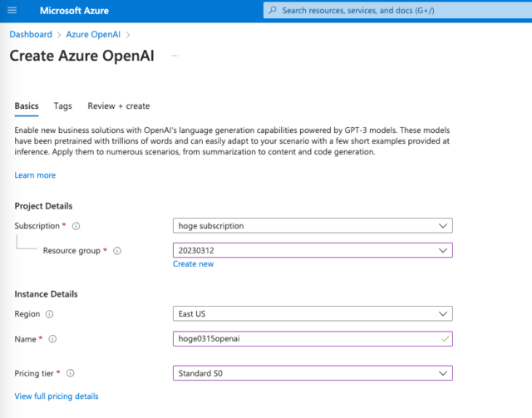
Task: Show Resource group info tooltip icon
Action: click(x=117, y=251)
